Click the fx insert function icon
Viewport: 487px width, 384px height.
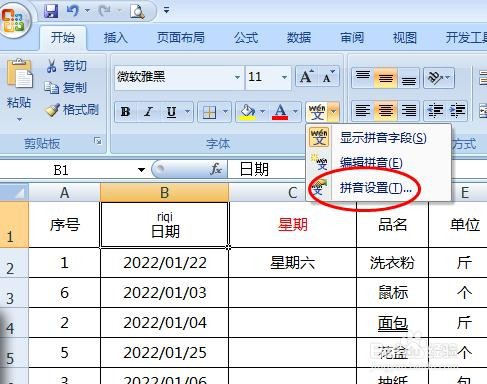tap(216, 169)
